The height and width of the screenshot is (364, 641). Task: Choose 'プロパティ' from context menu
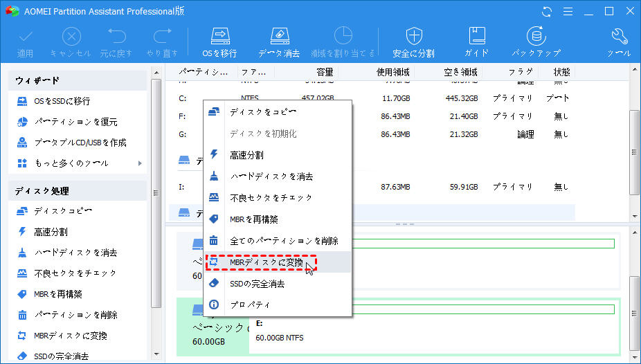[x=278, y=304]
